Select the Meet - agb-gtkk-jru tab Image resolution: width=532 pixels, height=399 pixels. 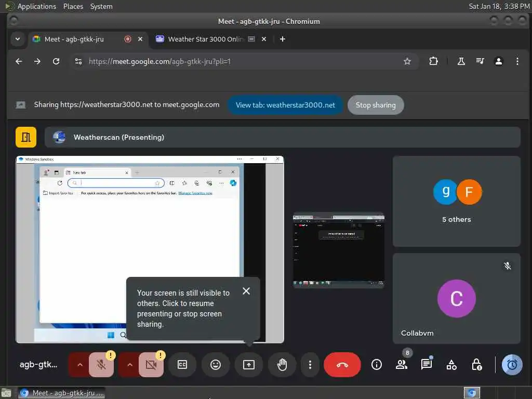(x=74, y=39)
